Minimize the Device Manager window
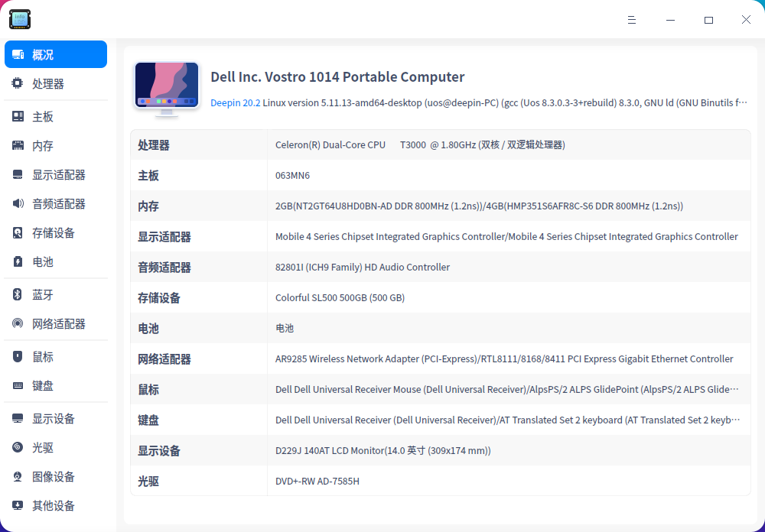This screenshot has width=765, height=532. tap(670, 20)
